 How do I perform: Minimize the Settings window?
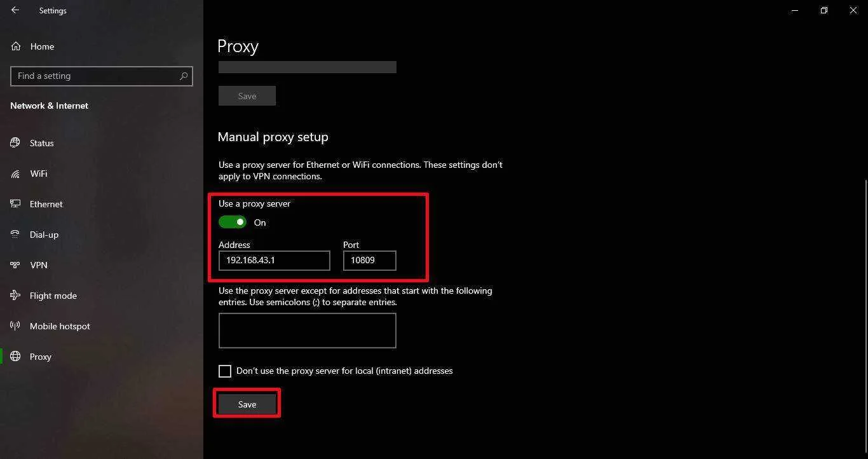click(795, 10)
